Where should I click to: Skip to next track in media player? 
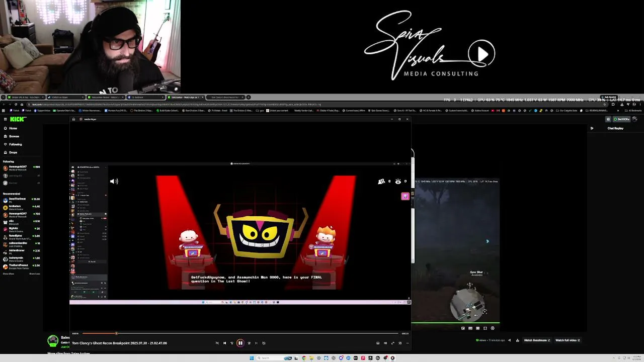click(x=256, y=343)
